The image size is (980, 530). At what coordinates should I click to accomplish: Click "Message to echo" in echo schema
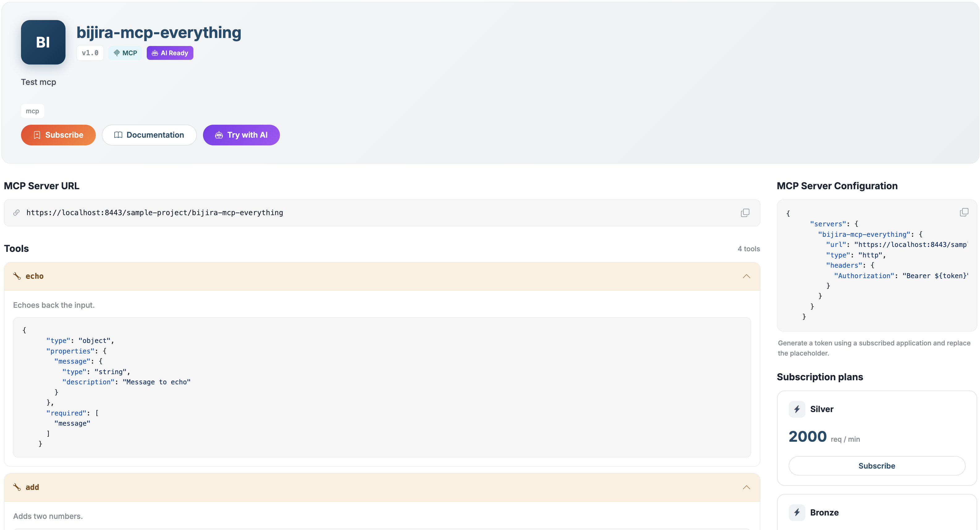[156, 382]
